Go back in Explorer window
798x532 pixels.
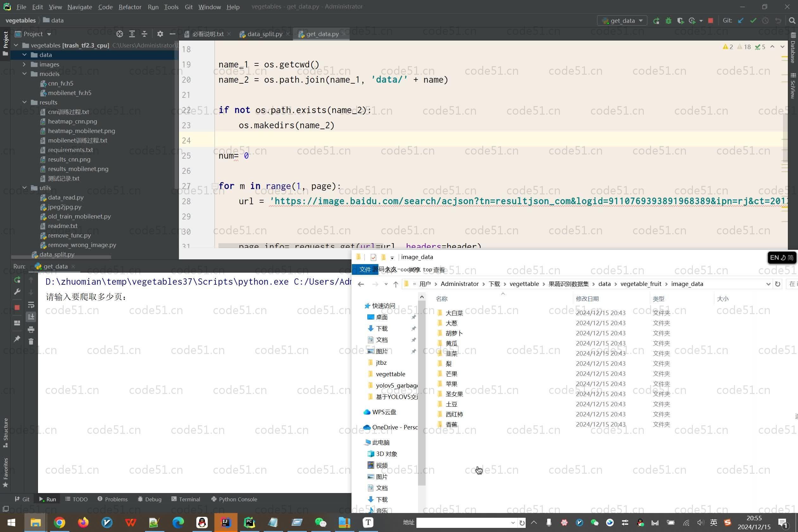tap(361, 284)
